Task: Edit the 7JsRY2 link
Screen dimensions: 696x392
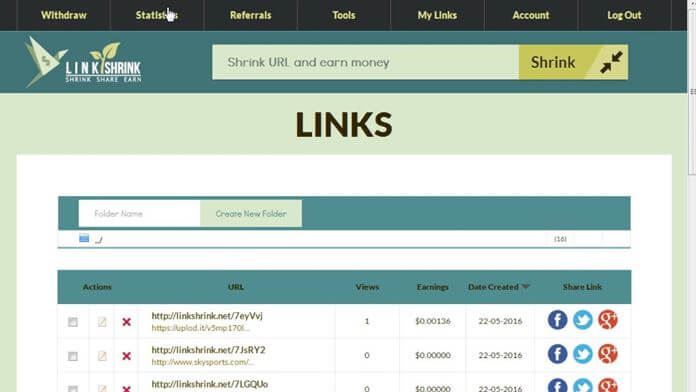Action: click(x=102, y=356)
